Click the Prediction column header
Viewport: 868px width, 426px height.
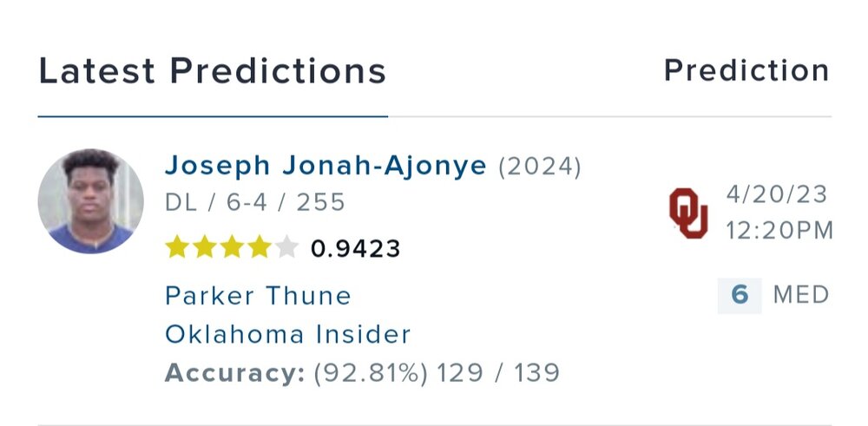coord(746,71)
